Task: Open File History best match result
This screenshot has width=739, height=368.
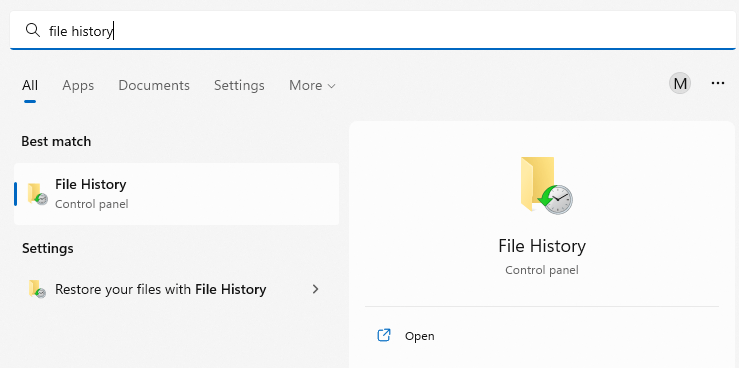Action: [x=176, y=194]
